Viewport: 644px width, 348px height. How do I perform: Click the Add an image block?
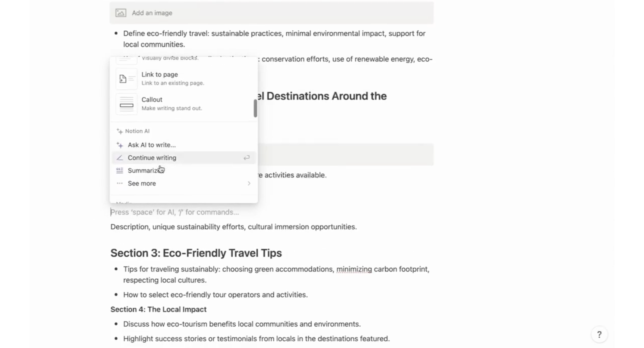click(x=271, y=13)
